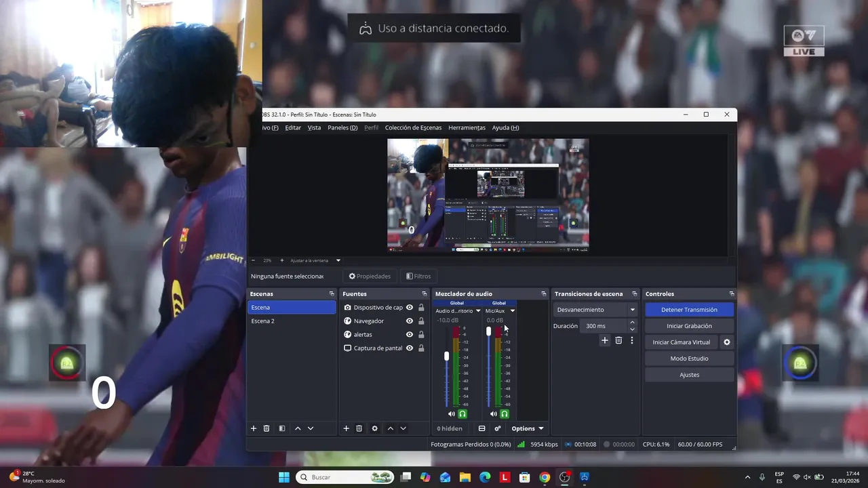The width and height of the screenshot is (868, 488).
Task: Open Paneles menu
Action: [x=342, y=127]
